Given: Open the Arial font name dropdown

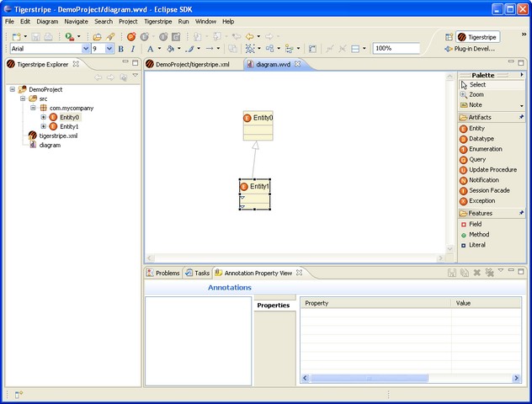Looking at the screenshot, I should (86, 49).
